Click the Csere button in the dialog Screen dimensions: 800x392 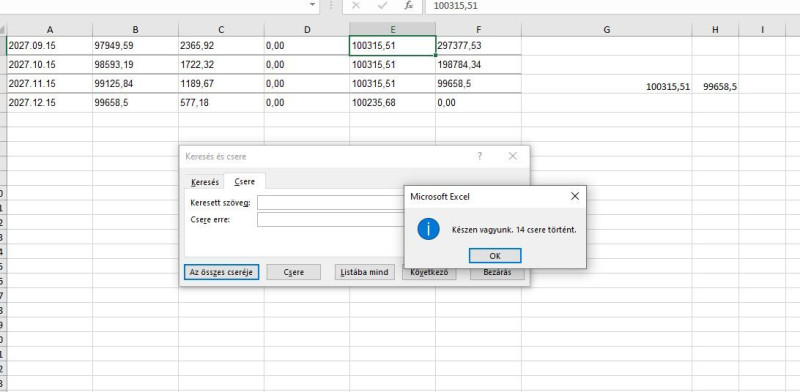tap(293, 272)
